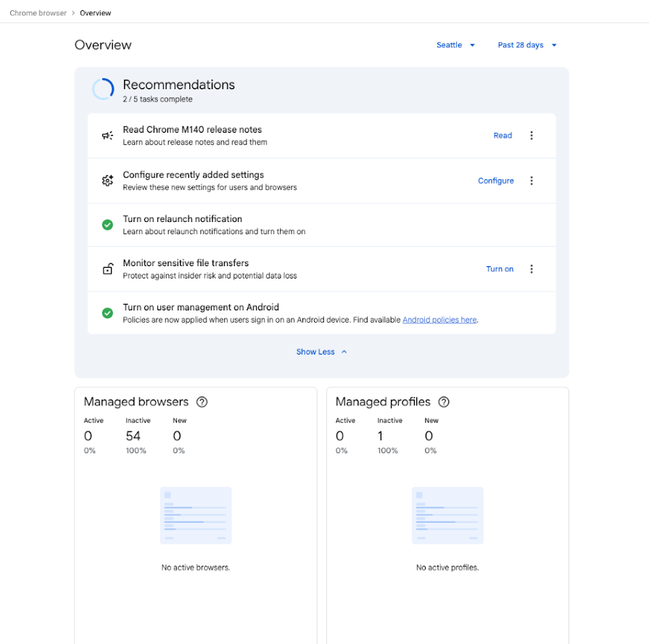The image size is (649, 644).
Task: Click the Read button for release notes
Action: point(503,136)
